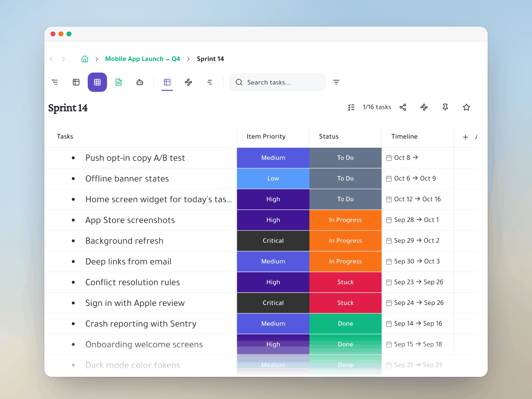This screenshot has width=532, height=399.
Task: Change Low priority on Offline banner states
Action: (273, 179)
